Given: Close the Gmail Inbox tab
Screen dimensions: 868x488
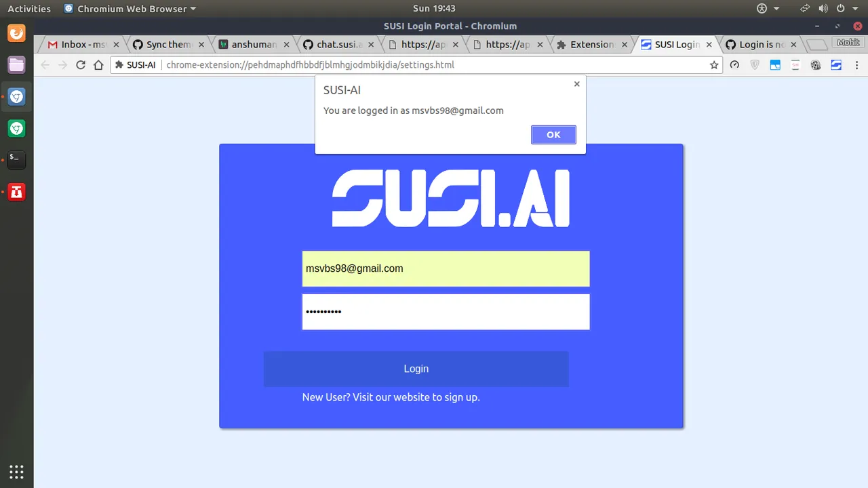Looking at the screenshot, I should point(116,45).
